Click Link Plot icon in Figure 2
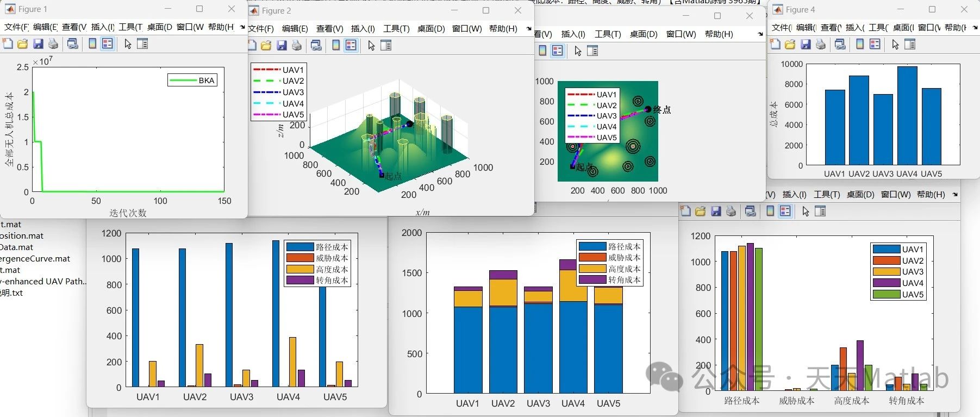Viewport: 980px width, 417px height. tap(316, 45)
